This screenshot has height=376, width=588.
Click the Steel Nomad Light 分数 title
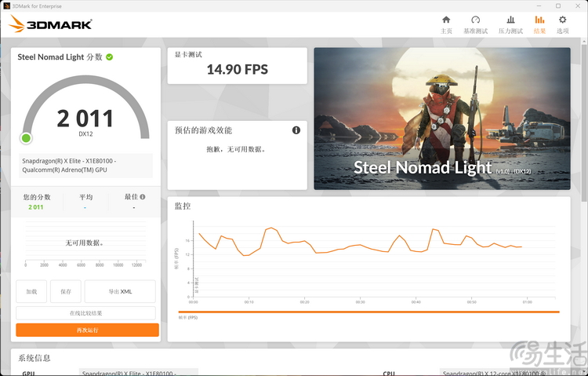pyautogui.click(x=60, y=57)
